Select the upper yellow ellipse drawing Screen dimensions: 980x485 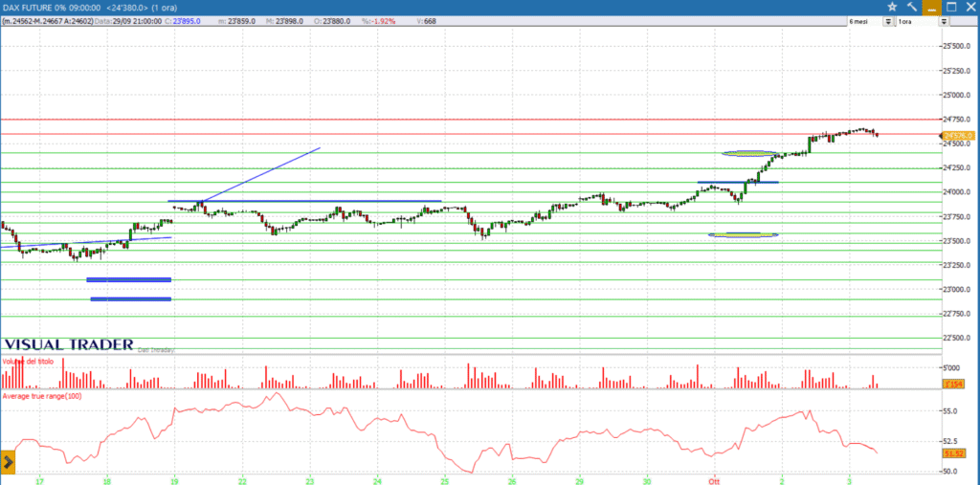point(749,153)
